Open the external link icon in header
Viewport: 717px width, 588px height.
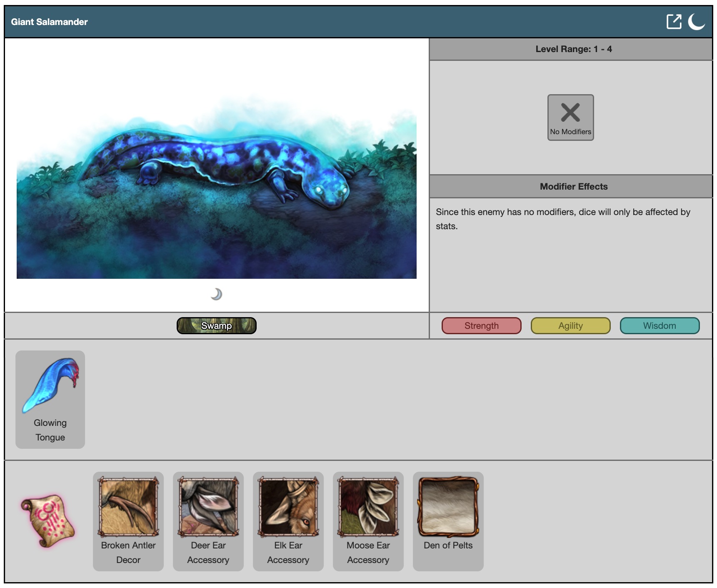pos(674,22)
